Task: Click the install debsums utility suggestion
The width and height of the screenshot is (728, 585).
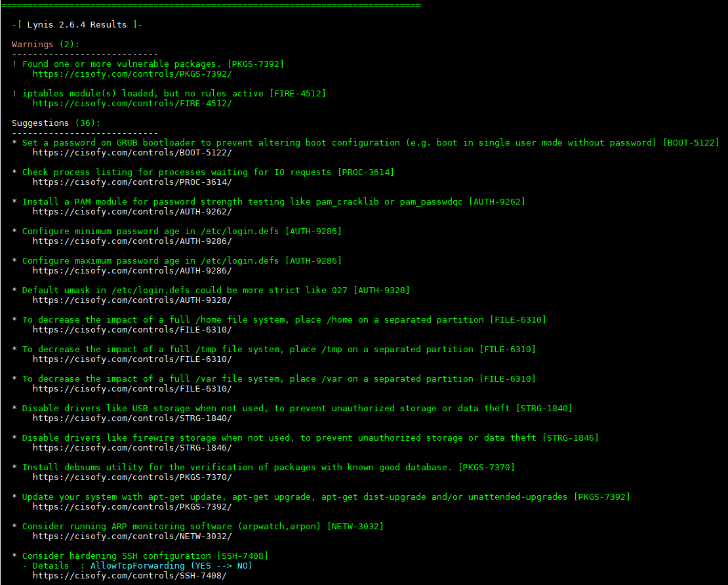Action: (x=268, y=468)
